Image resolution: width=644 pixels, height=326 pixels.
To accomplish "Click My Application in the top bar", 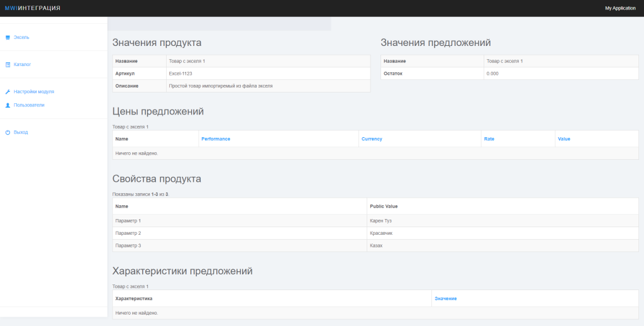I will click(x=620, y=8).
